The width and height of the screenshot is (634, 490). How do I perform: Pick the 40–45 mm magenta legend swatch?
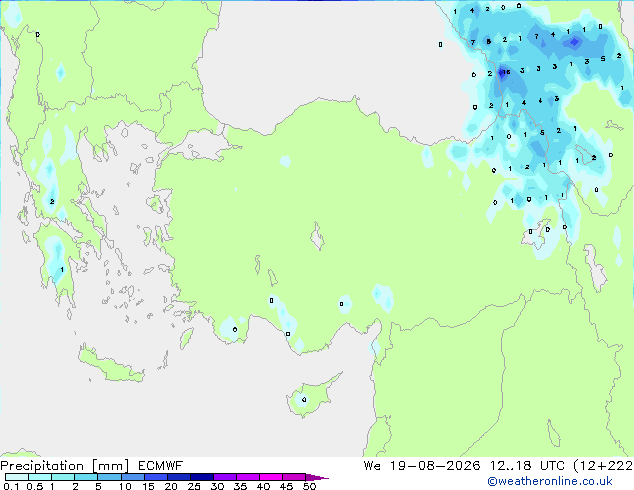271,477
